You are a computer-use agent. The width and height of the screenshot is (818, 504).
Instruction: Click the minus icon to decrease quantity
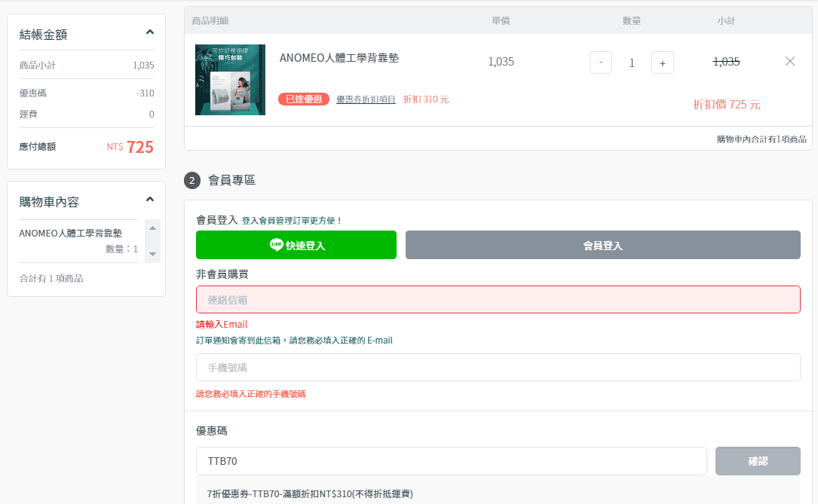click(601, 63)
